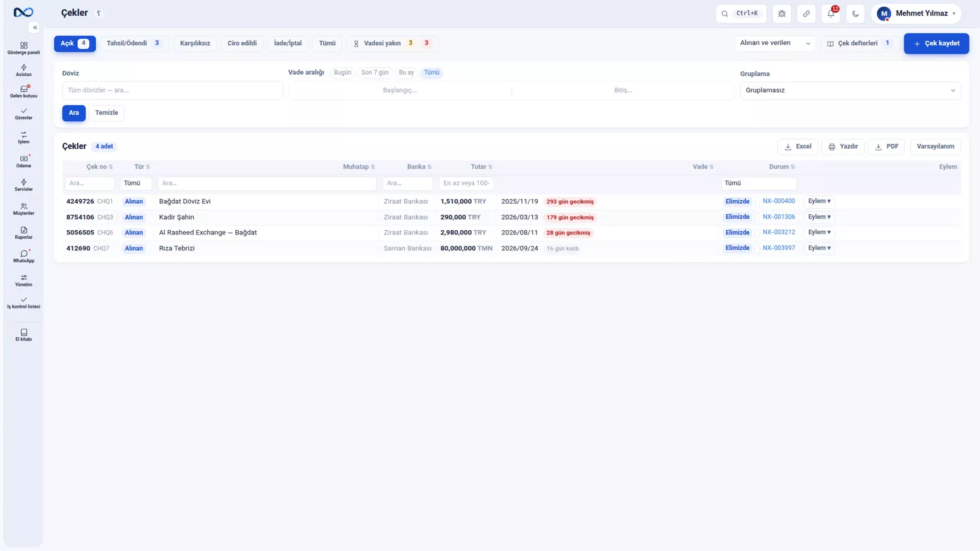Open the Ctrl+K search box
Image resolution: width=980 pixels, height=551 pixels.
741,13
